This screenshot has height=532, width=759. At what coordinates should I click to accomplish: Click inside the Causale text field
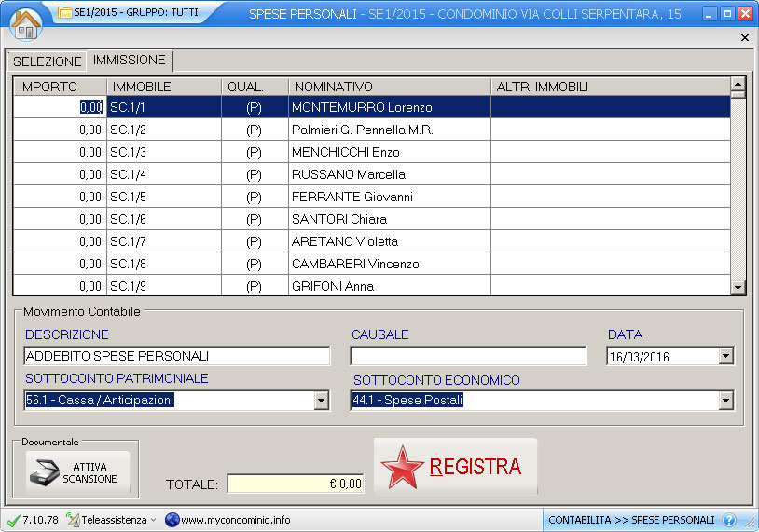(467, 356)
